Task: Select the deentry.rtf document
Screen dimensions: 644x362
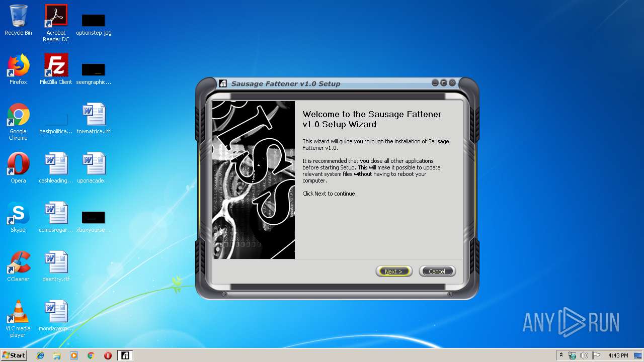Action: (56, 266)
